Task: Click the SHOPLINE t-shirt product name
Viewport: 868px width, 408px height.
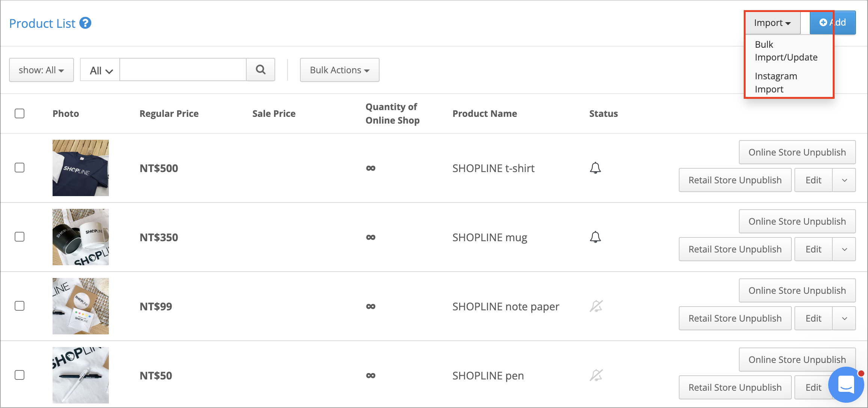Action: pyautogui.click(x=493, y=168)
